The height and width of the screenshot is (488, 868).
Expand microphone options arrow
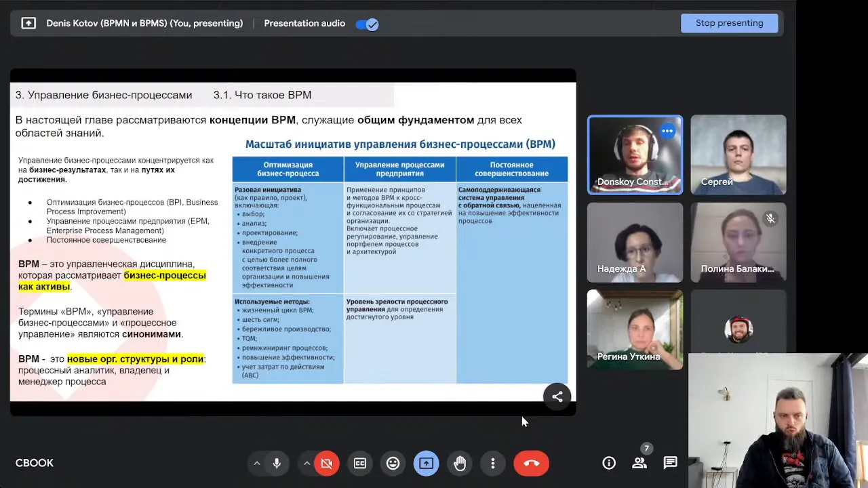(256, 463)
